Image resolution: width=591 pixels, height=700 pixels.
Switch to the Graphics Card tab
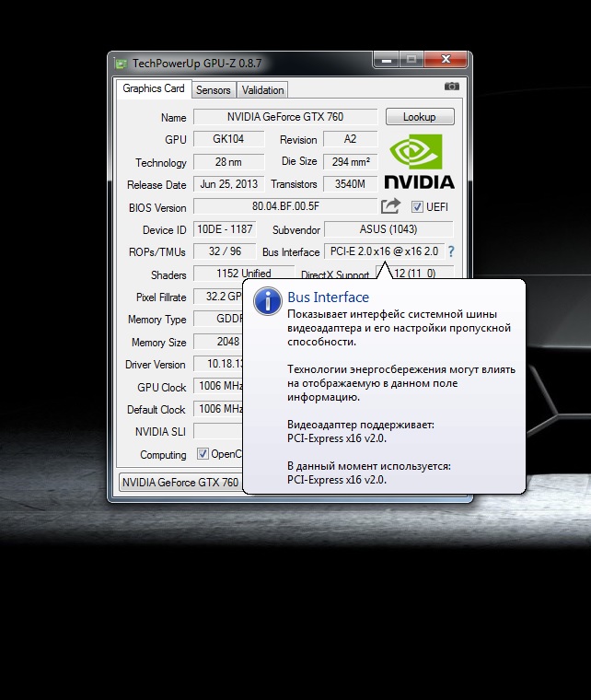coord(154,88)
